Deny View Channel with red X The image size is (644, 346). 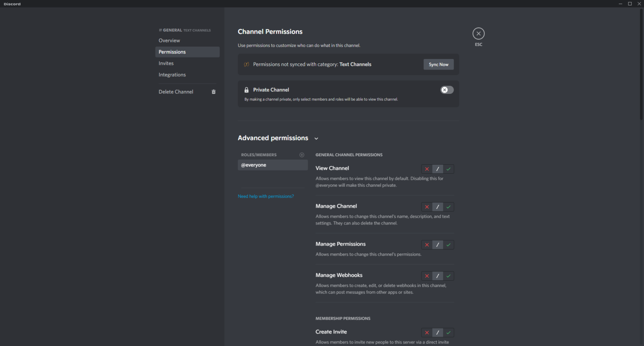click(427, 169)
